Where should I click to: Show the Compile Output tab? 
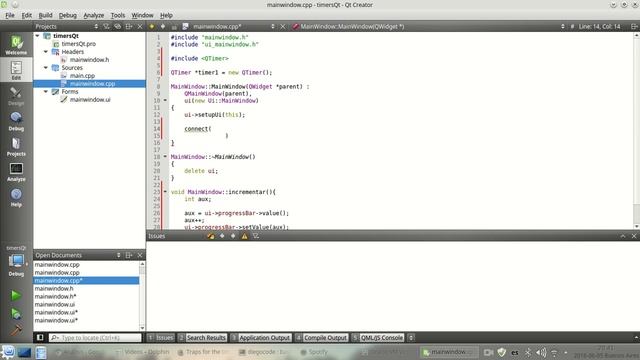click(321, 338)
